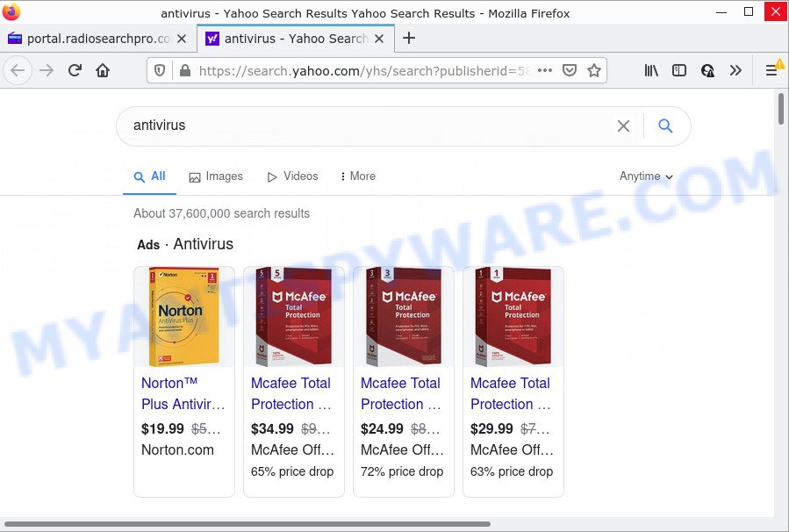
Task: Click Norton.com seller name
Action: pos(177,450)
